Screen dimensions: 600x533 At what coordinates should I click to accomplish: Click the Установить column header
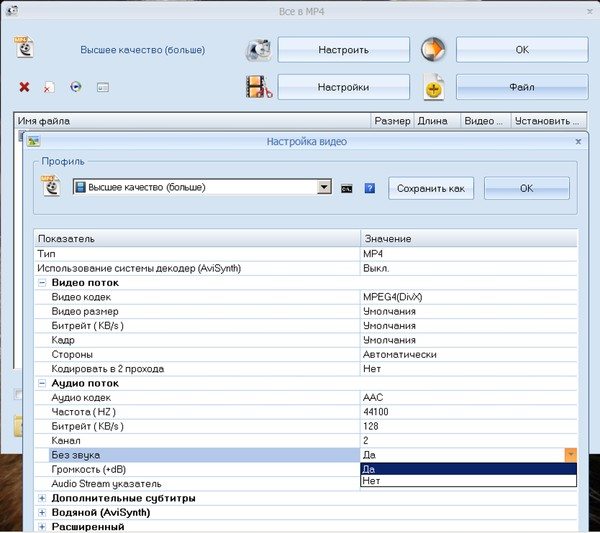pos(549,121)
